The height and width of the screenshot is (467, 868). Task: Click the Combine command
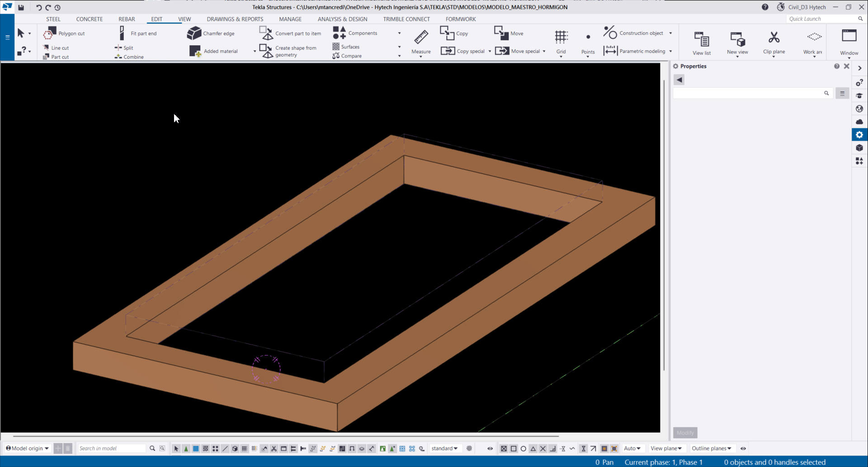point(129,57)
